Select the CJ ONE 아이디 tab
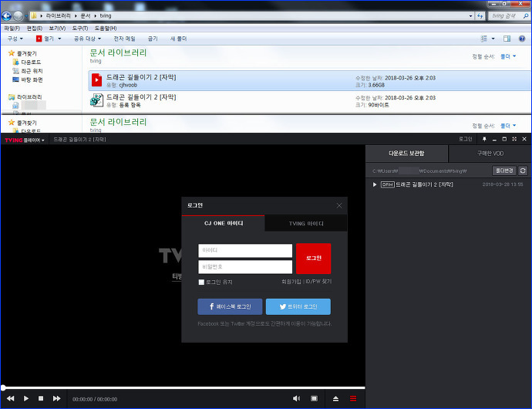 click(224, 223)
